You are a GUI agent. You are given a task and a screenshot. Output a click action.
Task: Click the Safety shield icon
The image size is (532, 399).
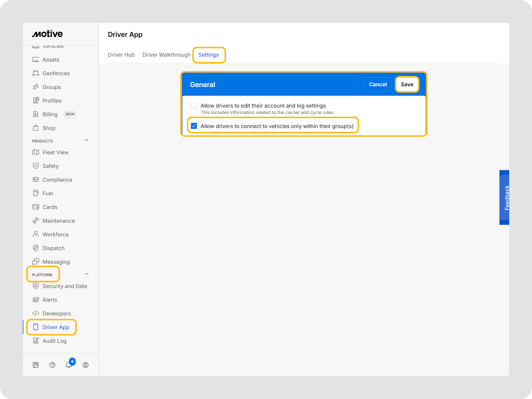point(36,166)
